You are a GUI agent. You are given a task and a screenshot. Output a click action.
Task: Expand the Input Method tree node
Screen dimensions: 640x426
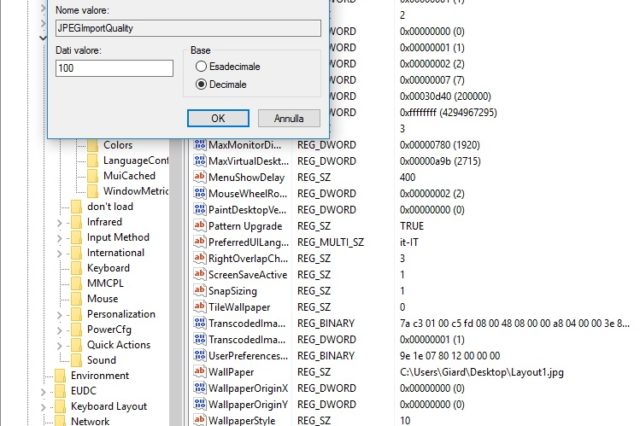60,238
